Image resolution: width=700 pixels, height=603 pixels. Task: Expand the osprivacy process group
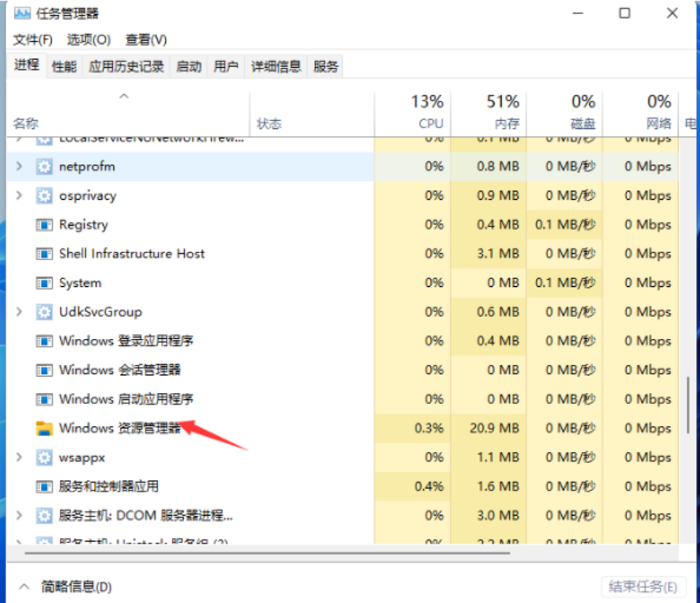(x=20, y=196)
